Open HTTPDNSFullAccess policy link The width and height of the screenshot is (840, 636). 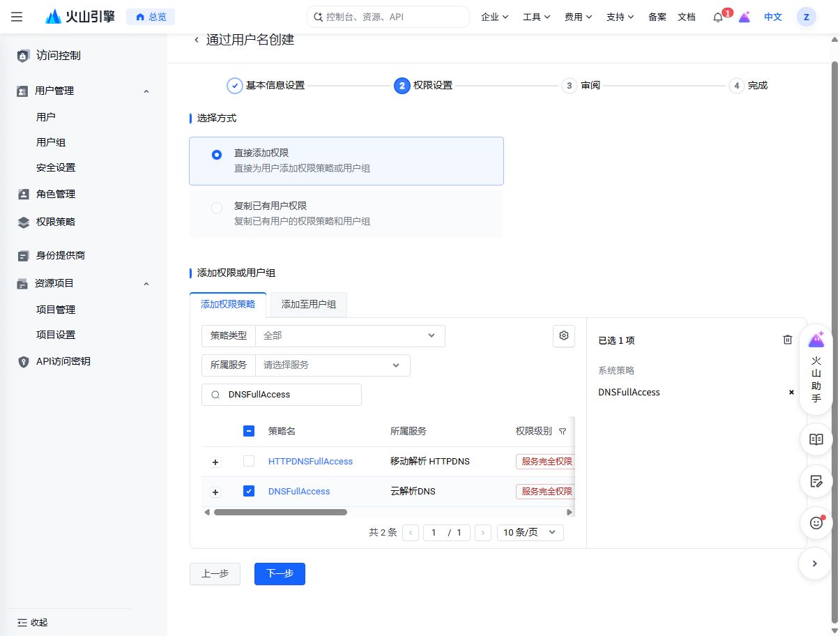[310, 461]
